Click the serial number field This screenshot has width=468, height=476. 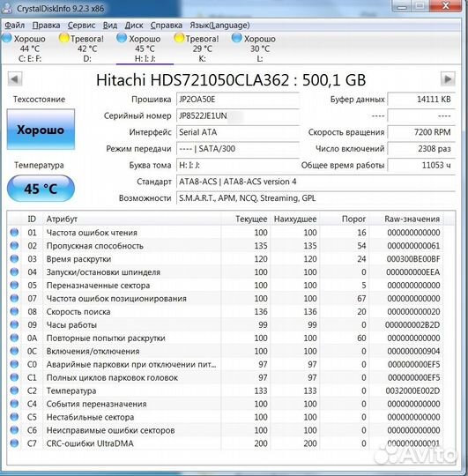pyautogui.click(x=238, y=115)
